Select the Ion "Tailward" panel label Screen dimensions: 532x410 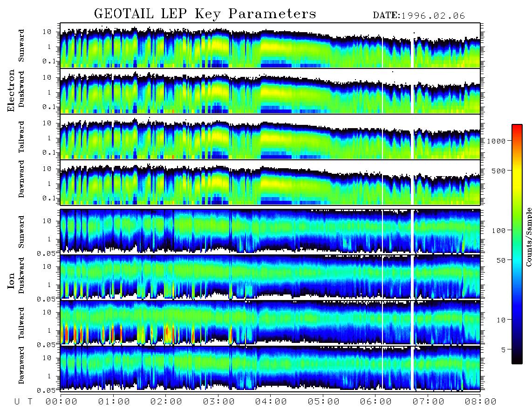tap(21, 323)
